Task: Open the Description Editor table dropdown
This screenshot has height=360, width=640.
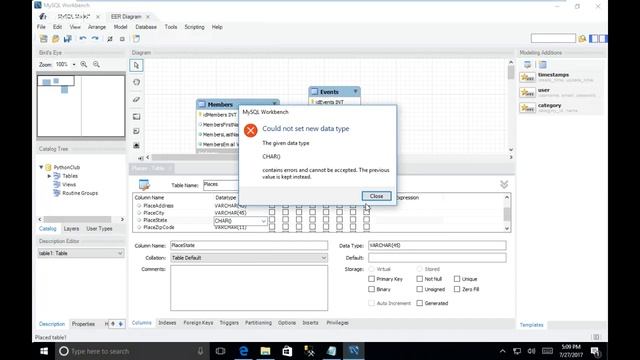Action: 120,253
